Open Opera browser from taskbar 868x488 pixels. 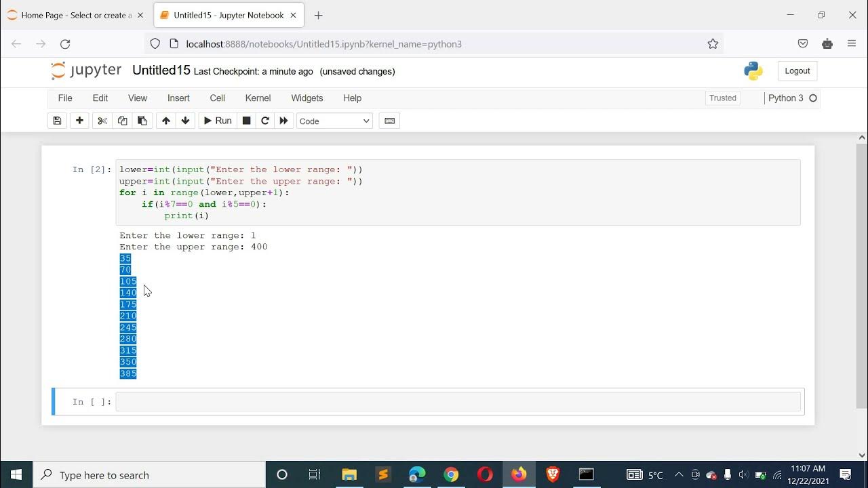[x=485, y=474]
